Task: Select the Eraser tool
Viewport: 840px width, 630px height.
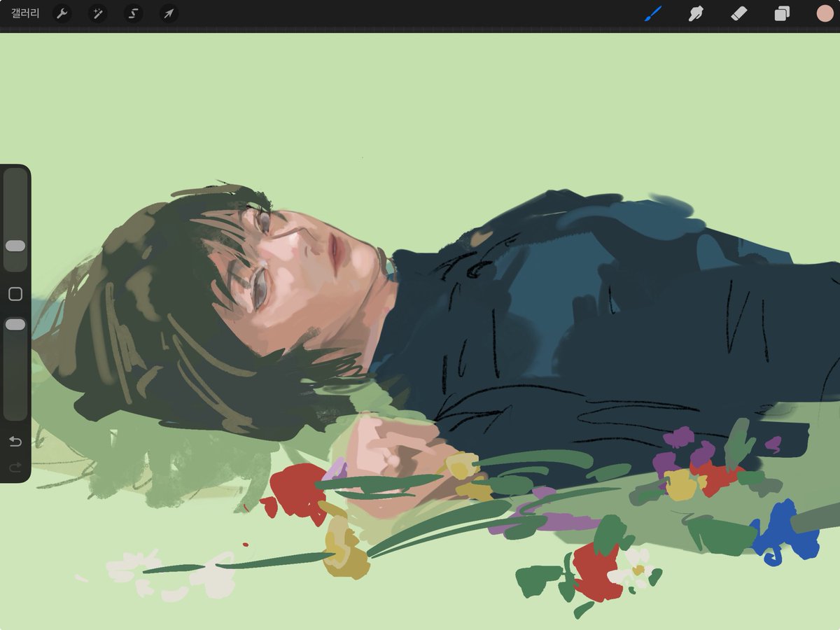Action: pos(738,13)
